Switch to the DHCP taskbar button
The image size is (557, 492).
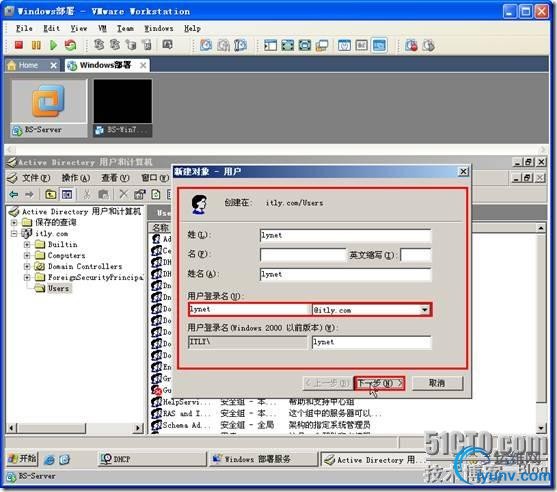point(152,459)
